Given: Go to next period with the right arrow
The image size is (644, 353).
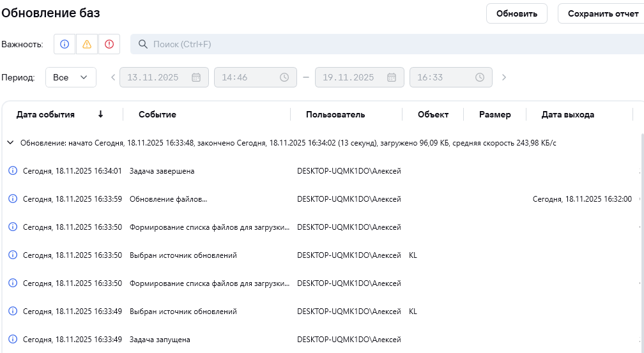Looking at the screenshot, I should pyautogui.click(x=504, y=77).
